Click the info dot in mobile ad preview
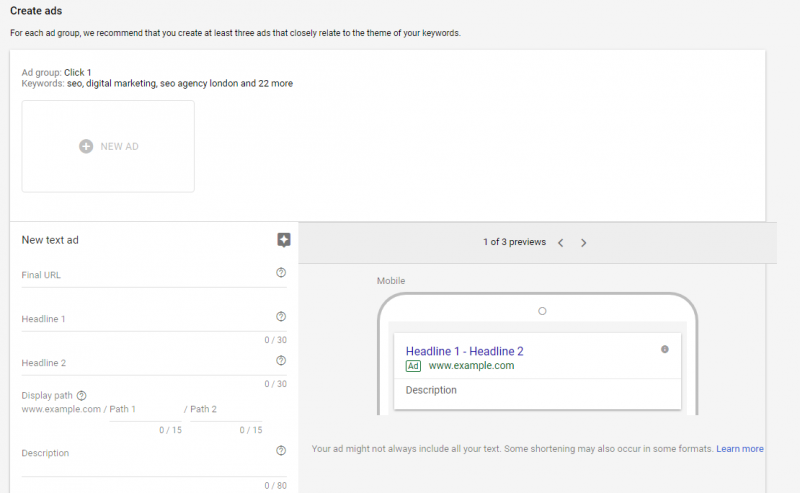 pyautogui.click(x=665, y=350)
